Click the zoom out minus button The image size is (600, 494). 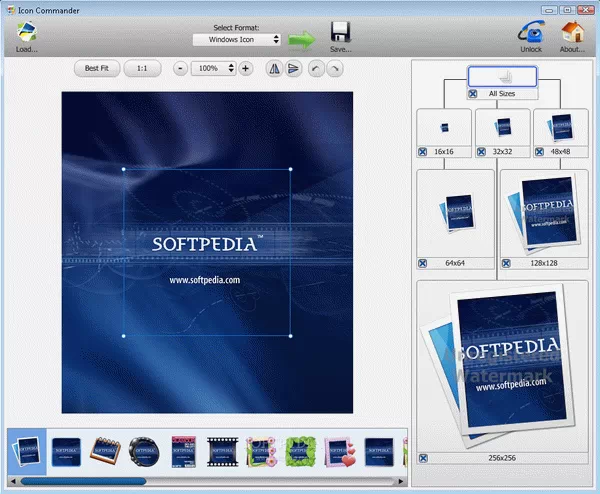[180, 69]
